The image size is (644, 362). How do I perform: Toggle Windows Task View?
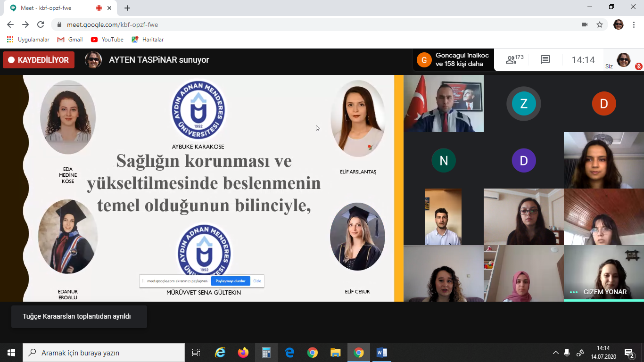click(196, 353)
